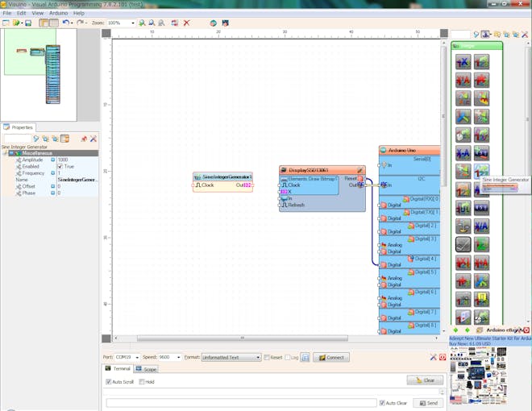Open the View menu
The image size is (532, 411).
[x=38, y=13]
